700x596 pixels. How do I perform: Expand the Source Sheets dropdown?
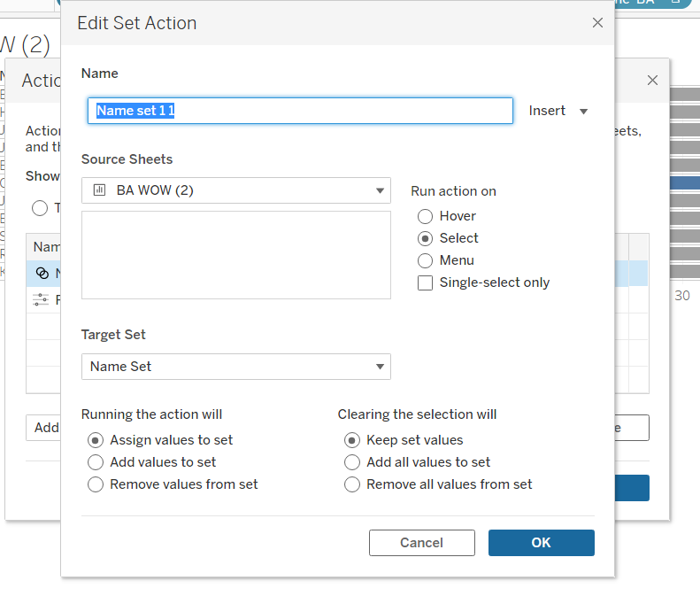pos(380,190)
